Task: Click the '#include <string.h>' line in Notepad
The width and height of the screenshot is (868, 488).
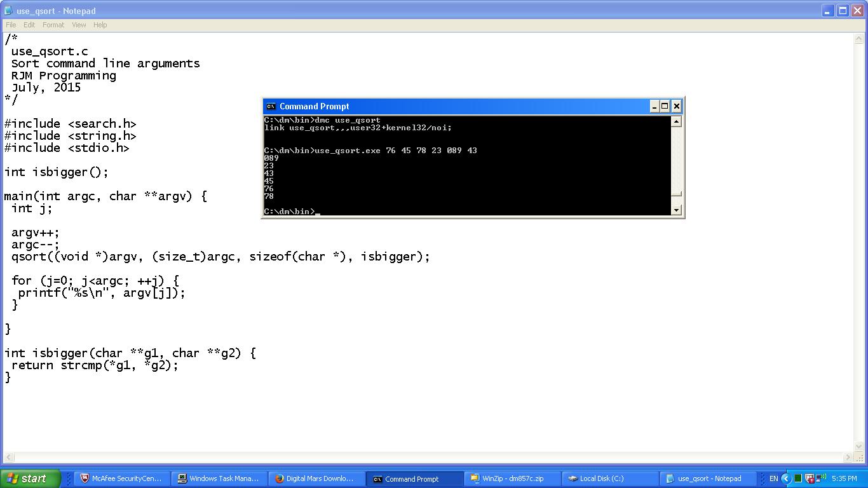Action: coord(70,136)
